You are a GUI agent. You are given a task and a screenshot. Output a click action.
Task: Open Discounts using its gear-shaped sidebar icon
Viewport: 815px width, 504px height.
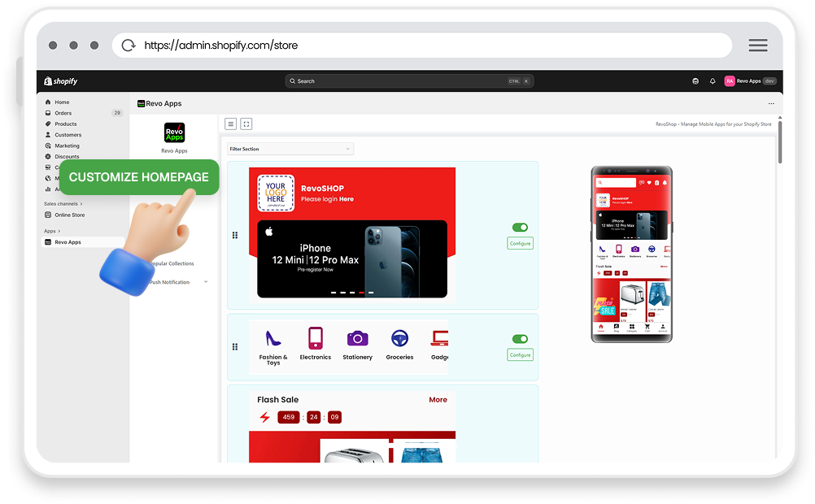47,156
